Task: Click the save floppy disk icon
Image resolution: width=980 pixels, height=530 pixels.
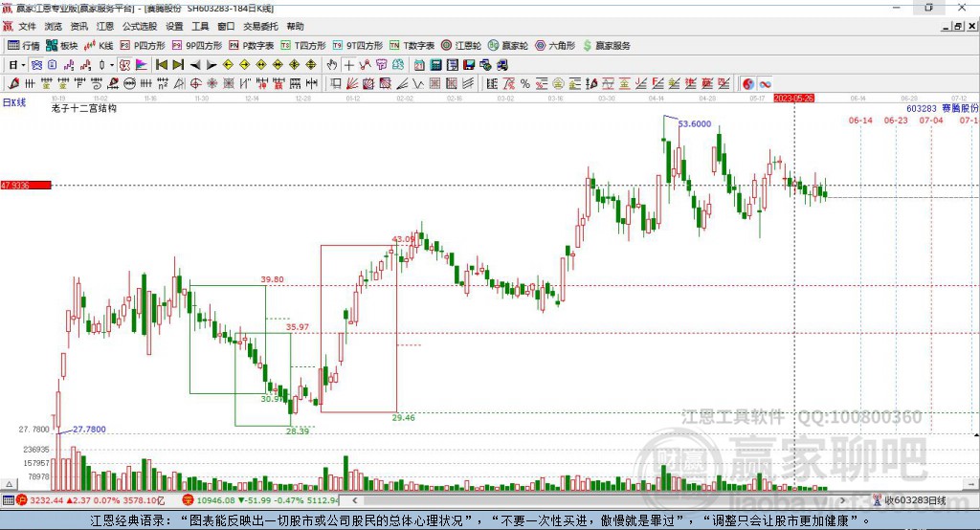Action: 469,65
